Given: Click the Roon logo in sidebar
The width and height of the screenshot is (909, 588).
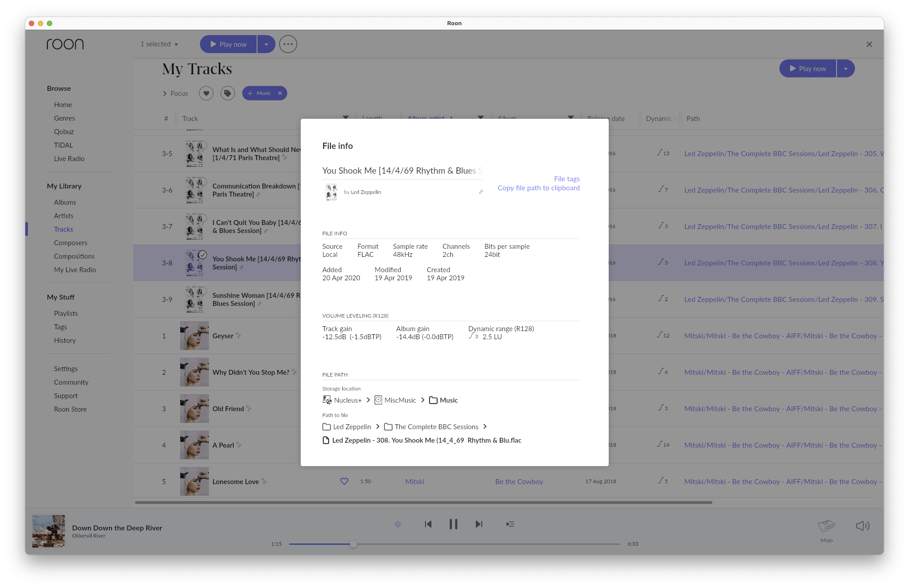Looking at the screenshot, I should [x=65, y=44].
